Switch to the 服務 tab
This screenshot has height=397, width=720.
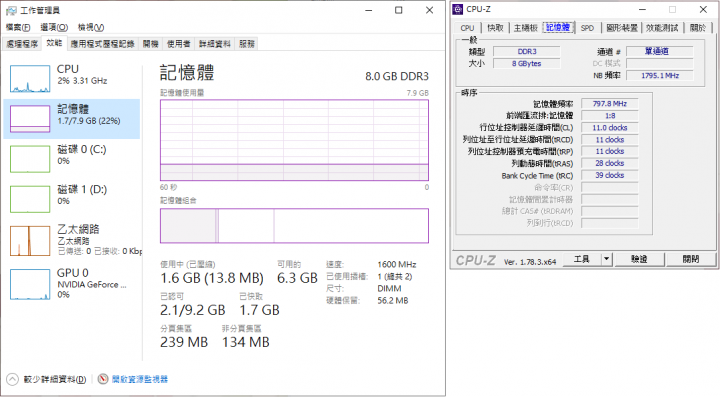coord(247,44)
